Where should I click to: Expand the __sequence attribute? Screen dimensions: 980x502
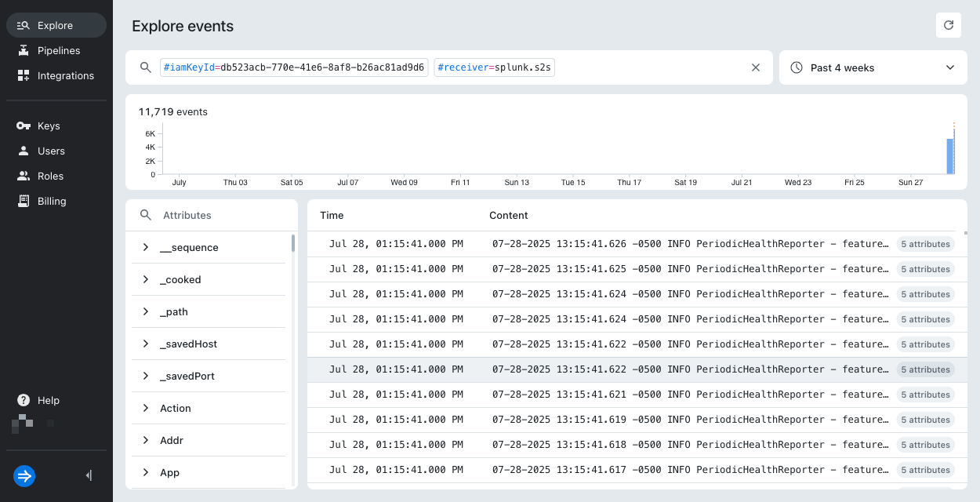pos(146,247)
